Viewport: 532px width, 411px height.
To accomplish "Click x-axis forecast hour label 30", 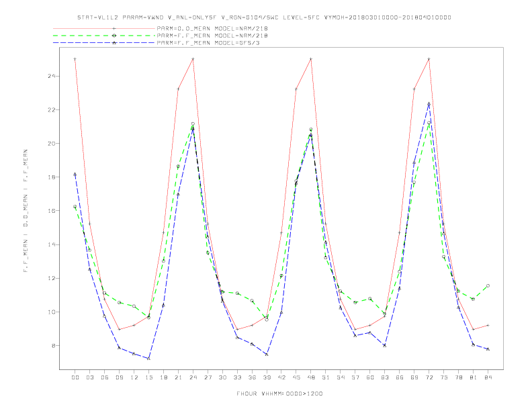I will pos(222,377).
